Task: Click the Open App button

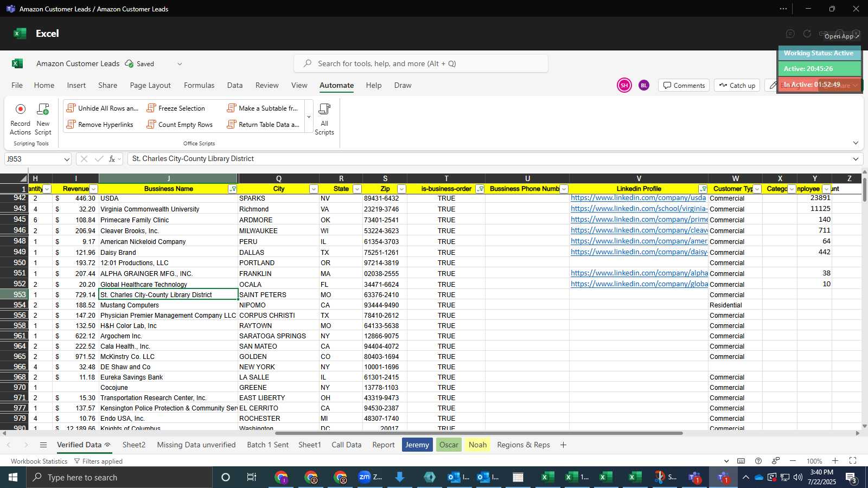Action: tap(841, 36)
